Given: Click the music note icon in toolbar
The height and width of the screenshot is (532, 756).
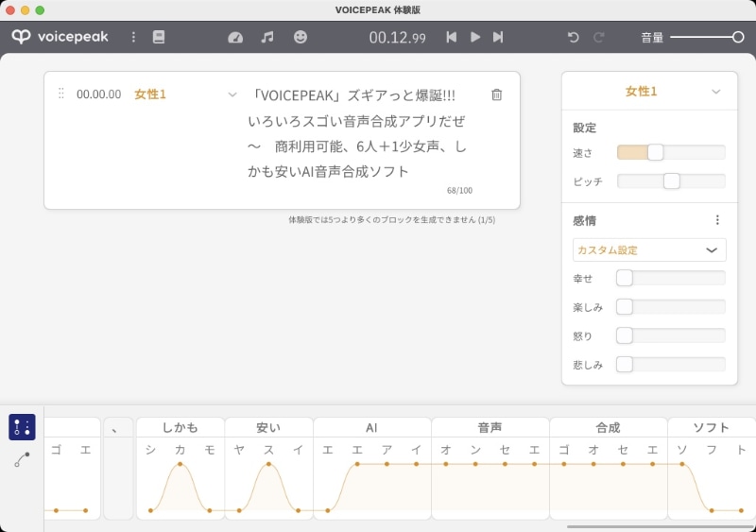Looking at the screenshot, I should 267,37.
